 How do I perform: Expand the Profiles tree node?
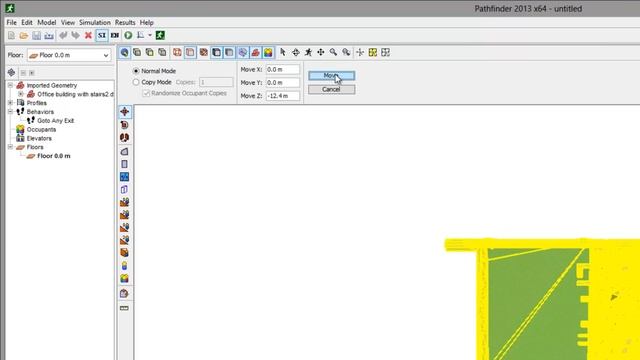[11, 103]
